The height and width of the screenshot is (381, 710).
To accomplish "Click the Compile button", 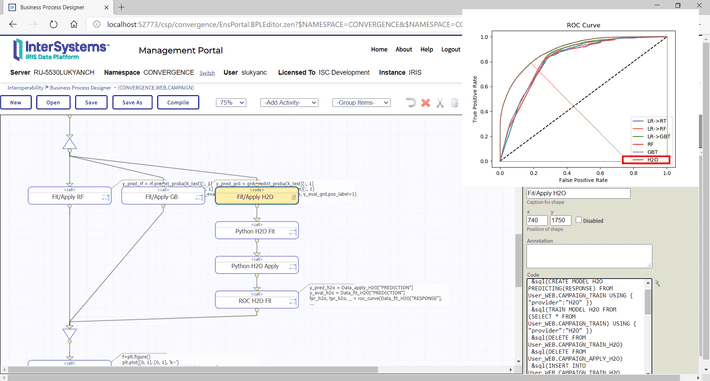I will 178,102.
